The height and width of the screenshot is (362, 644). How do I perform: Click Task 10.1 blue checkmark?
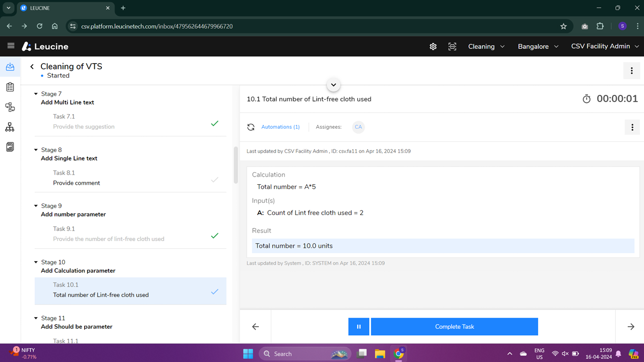tap(215, 292)
